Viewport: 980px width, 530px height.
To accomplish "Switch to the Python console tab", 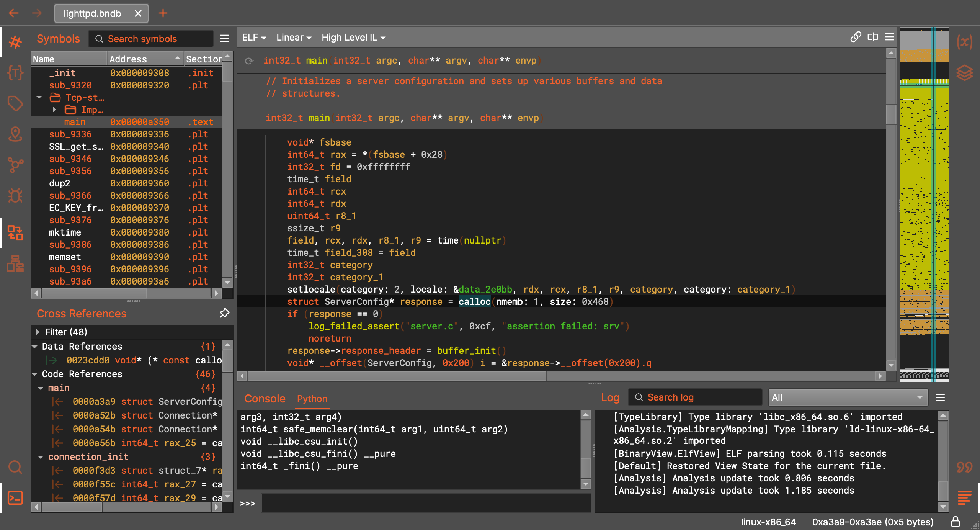I will (x=312, y=399).
